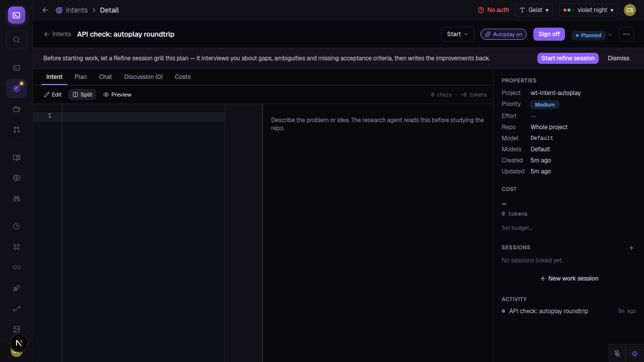Open the search icon in the sidebar
This screenshot has height=362, width=644.
[17, 40]
